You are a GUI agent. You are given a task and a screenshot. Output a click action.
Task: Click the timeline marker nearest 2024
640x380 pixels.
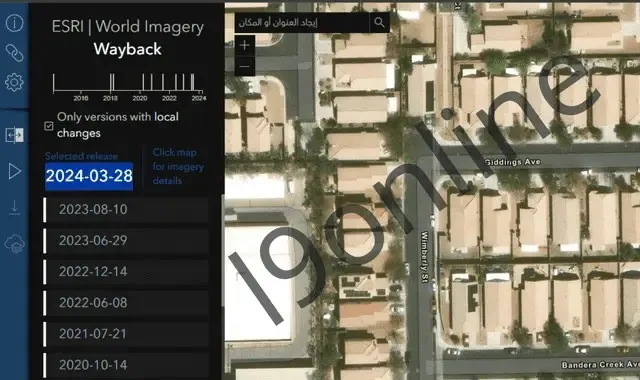pyautogui.click(x=193, y=82)
